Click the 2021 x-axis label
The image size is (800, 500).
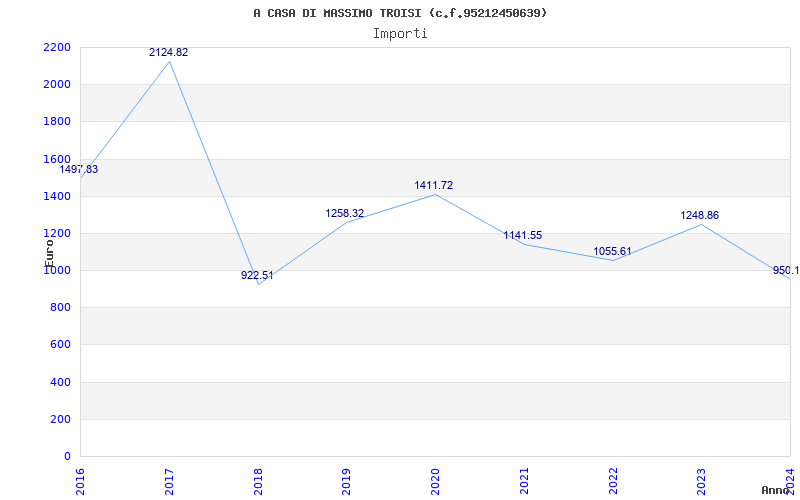tap(524, 481)
